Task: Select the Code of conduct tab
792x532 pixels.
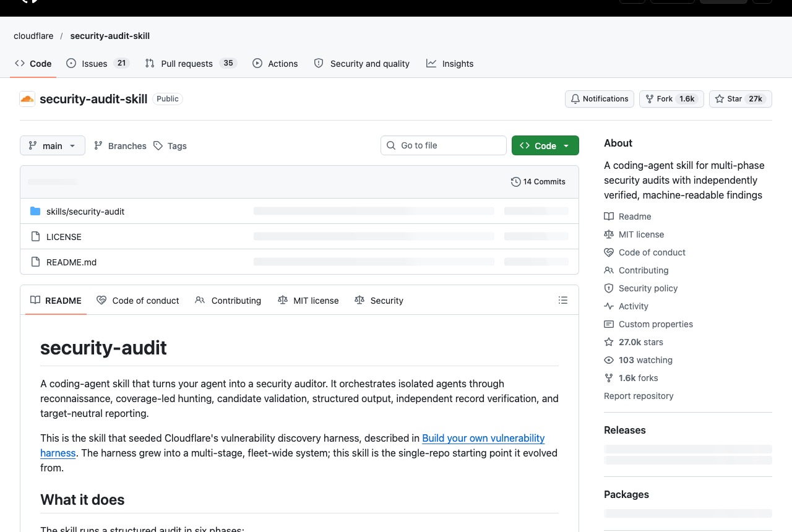Action: click(138, 300)
